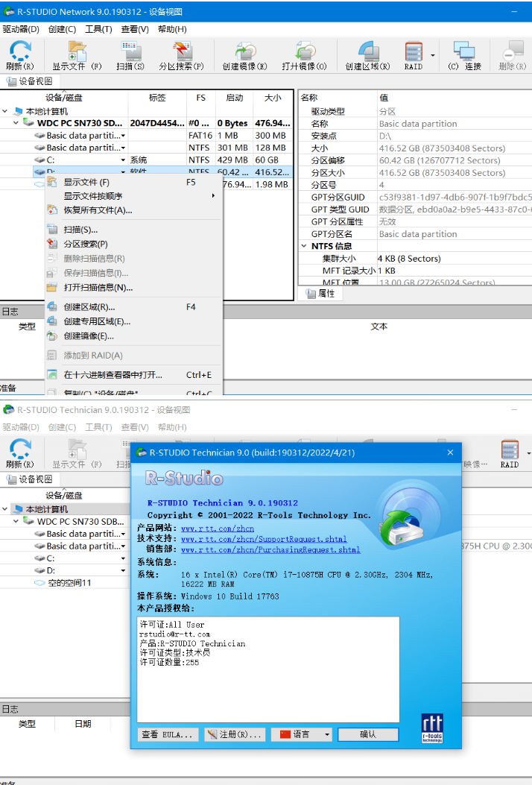Open the www.rtt.com/zhcn/SupportRequest.shtml link
The width and height of the screenshot is (532, 785).
(263, 539)
